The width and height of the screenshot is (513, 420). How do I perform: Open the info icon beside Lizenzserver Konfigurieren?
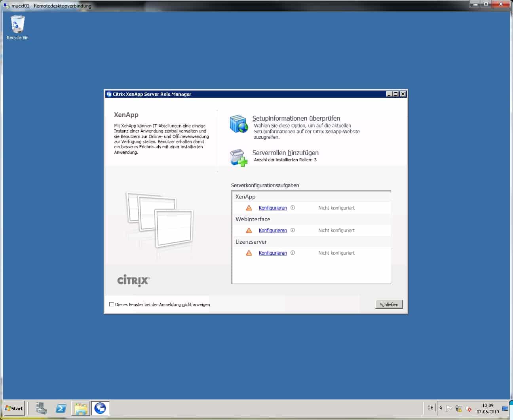point(293,253)
